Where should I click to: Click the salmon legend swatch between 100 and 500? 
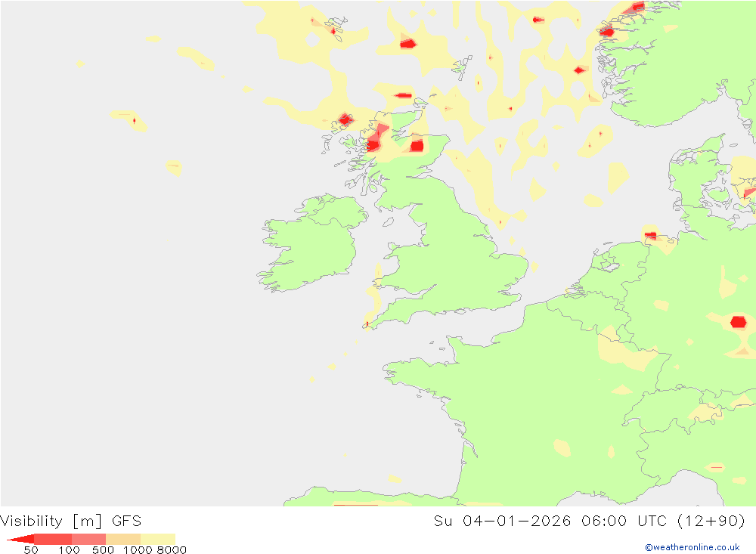[x=88, y=539]
